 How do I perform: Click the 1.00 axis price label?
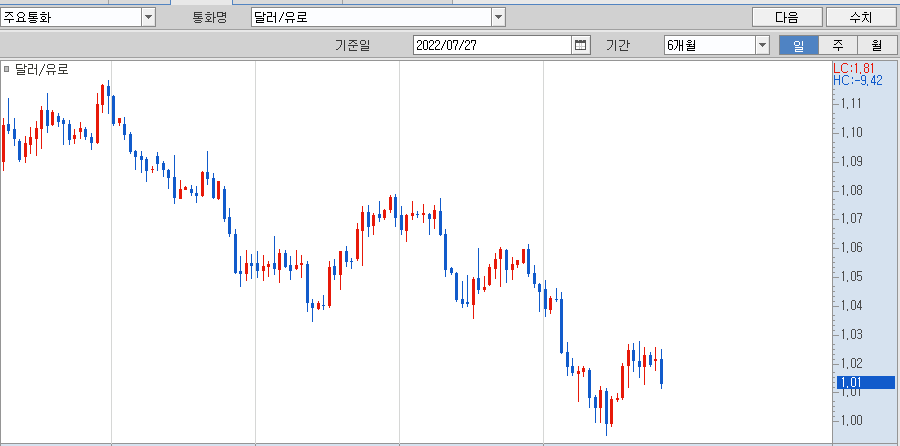click(x=851, y=421)
